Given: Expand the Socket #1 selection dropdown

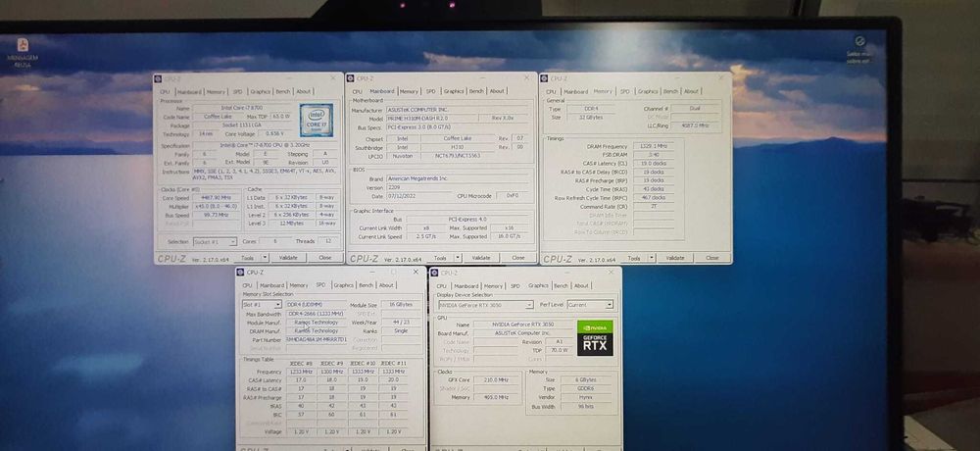Looking at the screenshot, I should coord(233,241).
